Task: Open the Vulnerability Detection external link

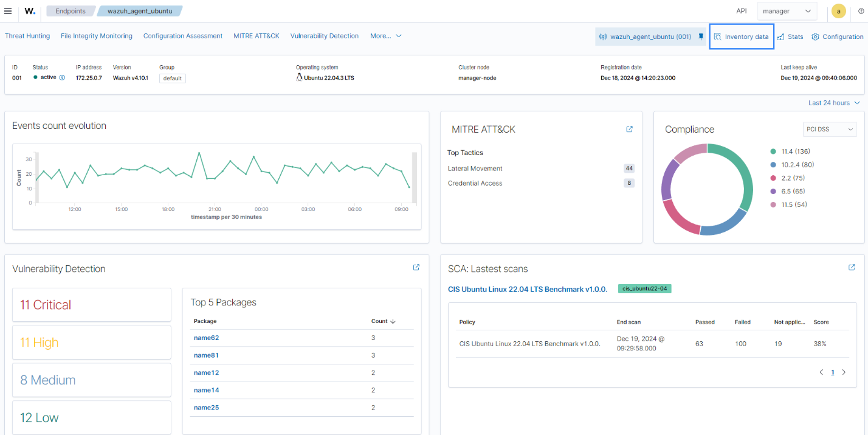Action: click(416, 267)
